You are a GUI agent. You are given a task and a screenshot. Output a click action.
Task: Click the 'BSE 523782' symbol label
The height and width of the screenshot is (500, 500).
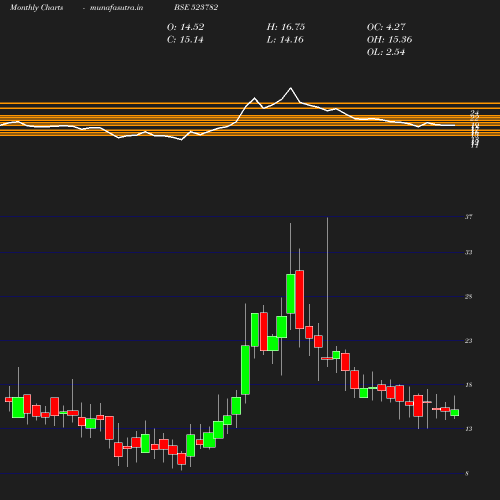tap(196, 8)
